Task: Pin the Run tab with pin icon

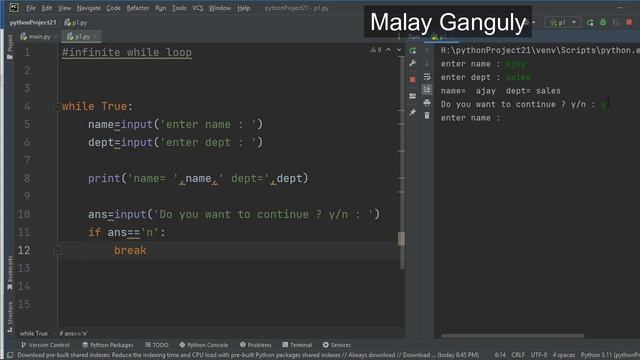Action: pos(413,113)
